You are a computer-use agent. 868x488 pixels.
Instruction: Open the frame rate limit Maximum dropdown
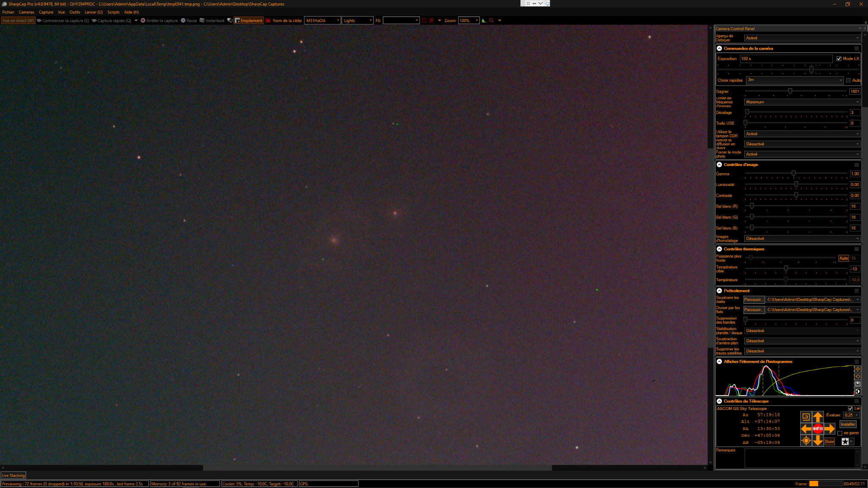pyautogui.click(x=802, y=102)
